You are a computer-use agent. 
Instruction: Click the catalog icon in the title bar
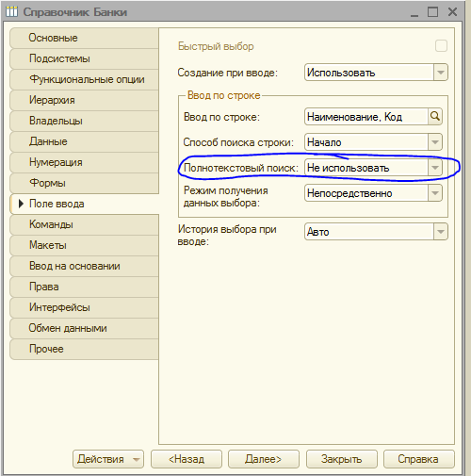(x=11, y=12)
